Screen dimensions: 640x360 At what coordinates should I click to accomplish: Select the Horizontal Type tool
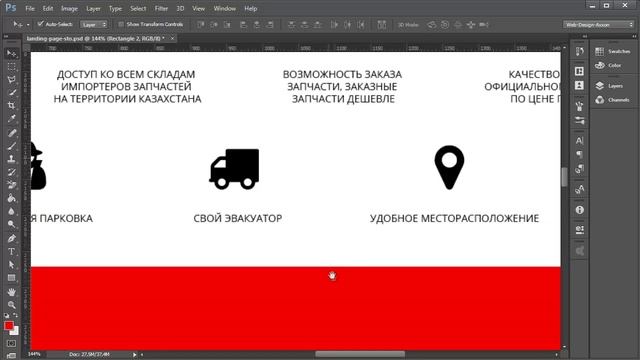(11, 251)
